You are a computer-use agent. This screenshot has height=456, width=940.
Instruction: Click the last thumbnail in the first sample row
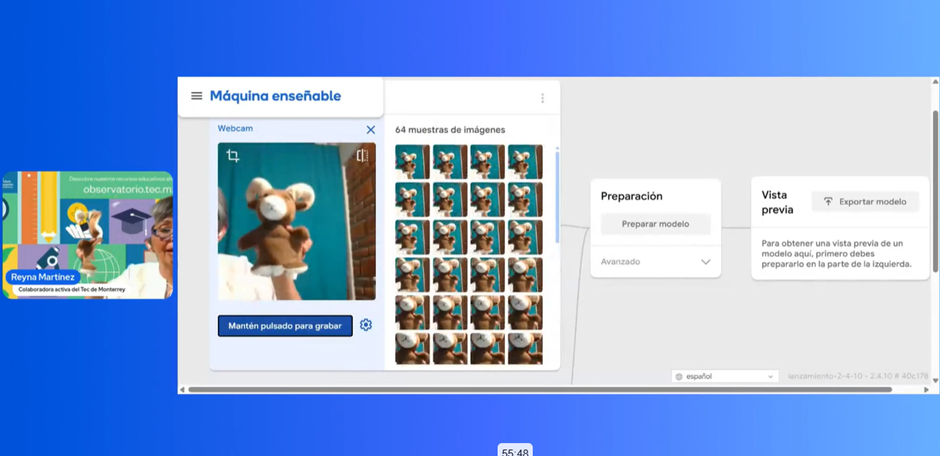[x=525, y=161]
